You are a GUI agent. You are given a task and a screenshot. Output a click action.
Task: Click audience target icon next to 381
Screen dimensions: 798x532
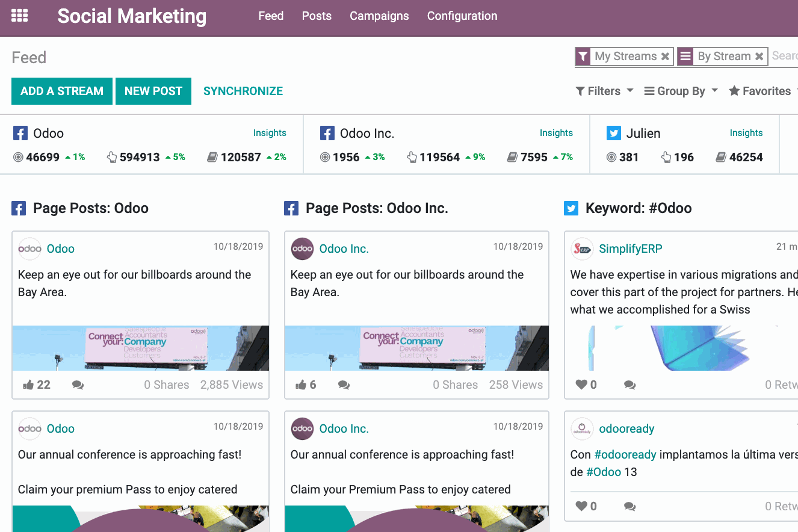click(611, 158)
